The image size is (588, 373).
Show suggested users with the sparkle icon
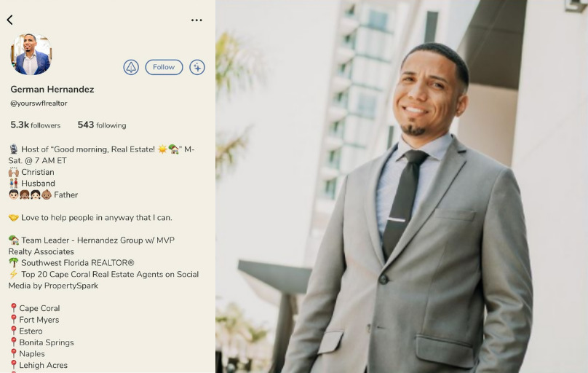pyautogui.click(x=197, y=67)
